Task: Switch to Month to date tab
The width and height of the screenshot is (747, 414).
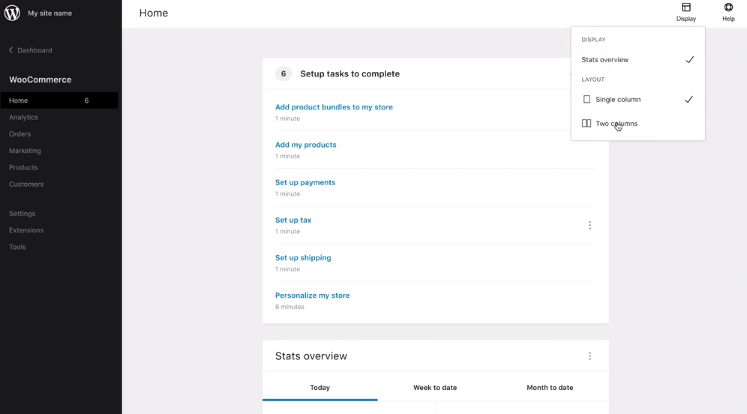Action: click(x=550, y=387)
